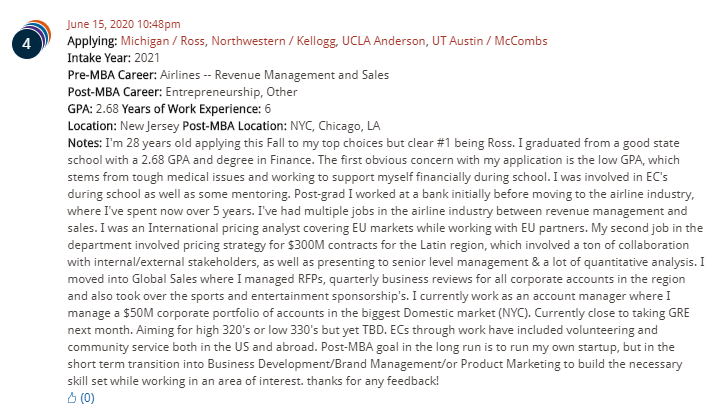Click the bold GPA label
Screen dimensions: 720x413
80,108
